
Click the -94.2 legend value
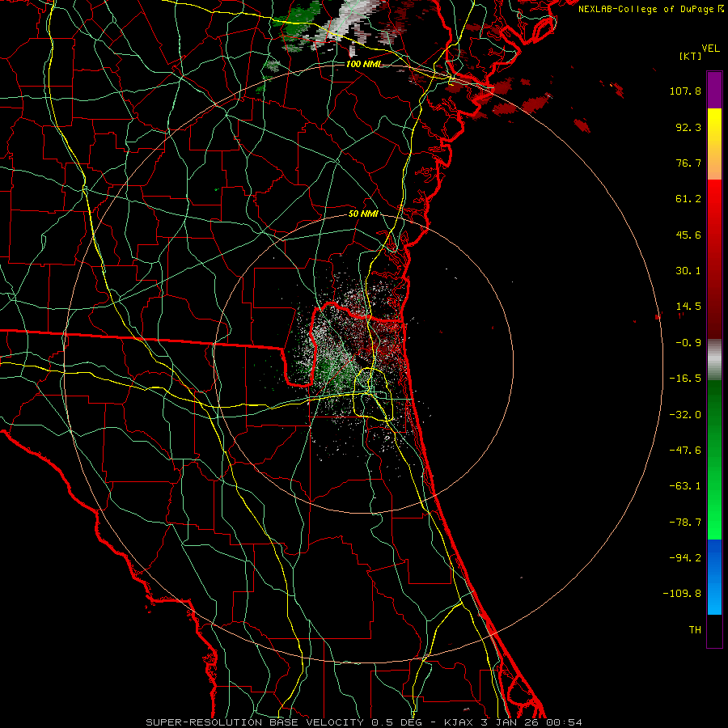[685, 557]
